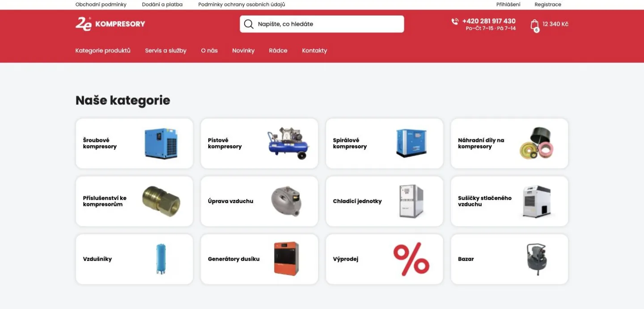Click the orange Generátory dusíku image
Screen dimensions: 644x309
(286, 259)
